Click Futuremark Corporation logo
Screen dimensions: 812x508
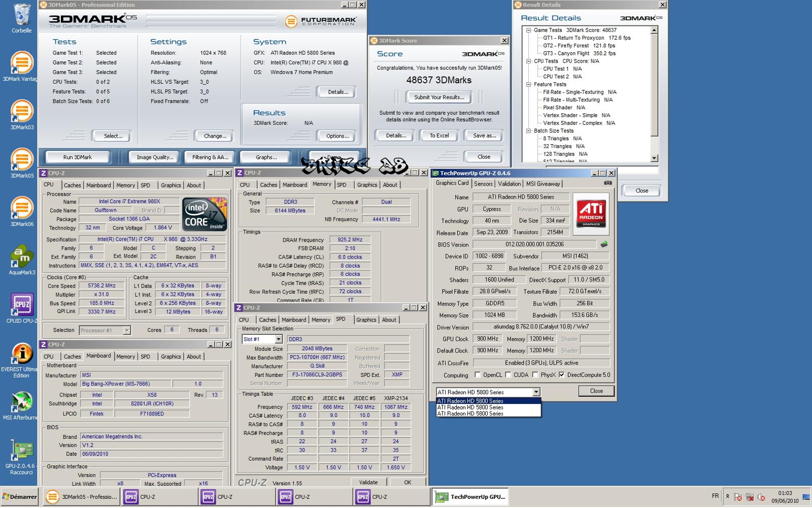321,21
